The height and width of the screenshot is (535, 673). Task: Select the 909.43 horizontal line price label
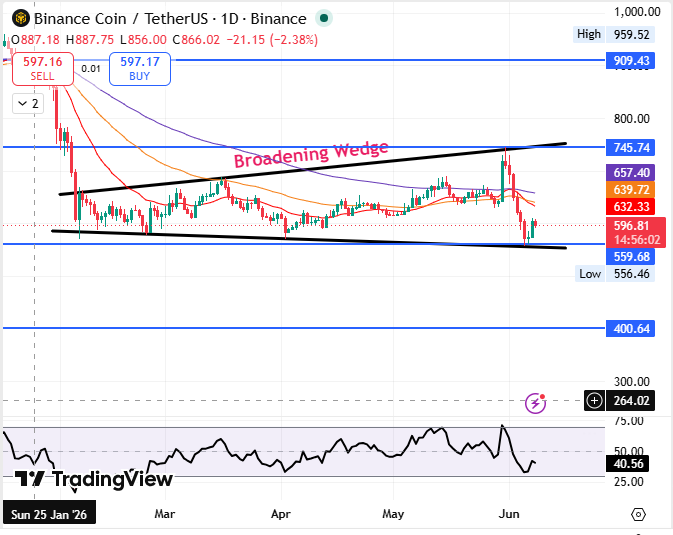coord(631,61)
